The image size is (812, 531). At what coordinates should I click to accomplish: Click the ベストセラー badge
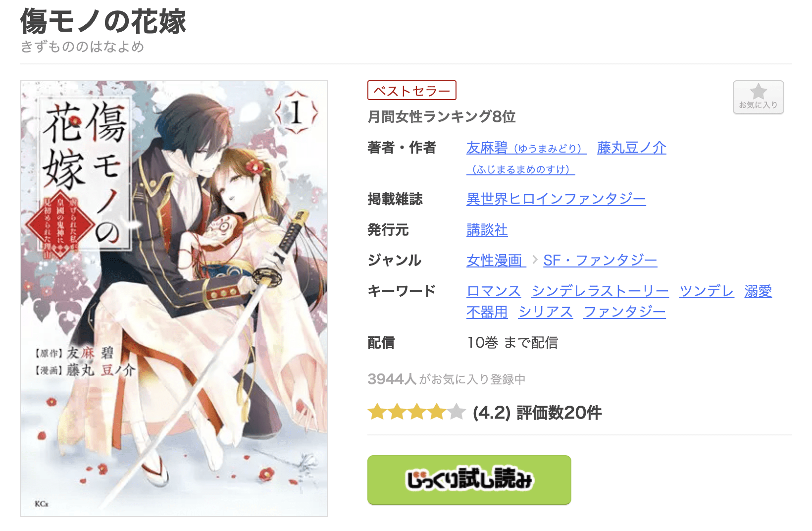click(411, 91)
